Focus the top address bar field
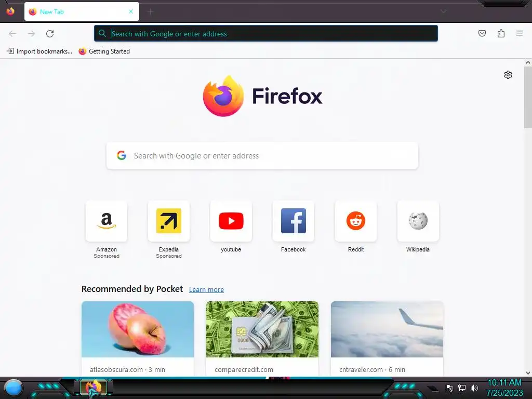532x399 pixels. point(266,34)
